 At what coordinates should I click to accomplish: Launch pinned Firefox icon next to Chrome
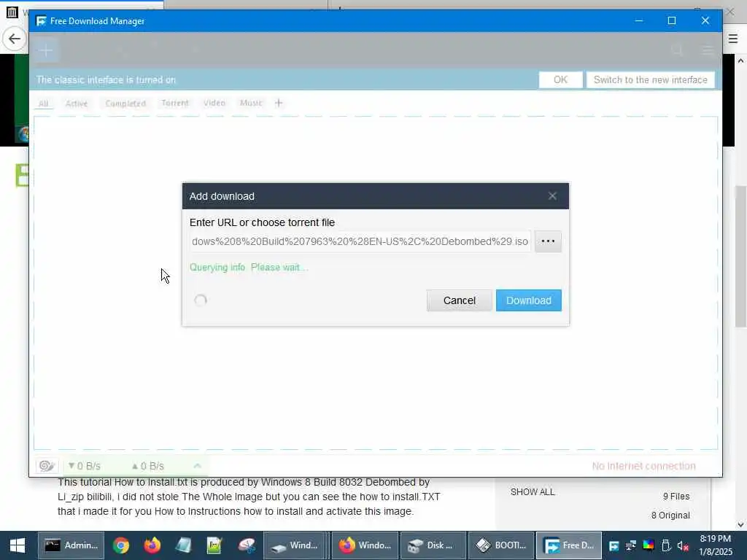152,545
